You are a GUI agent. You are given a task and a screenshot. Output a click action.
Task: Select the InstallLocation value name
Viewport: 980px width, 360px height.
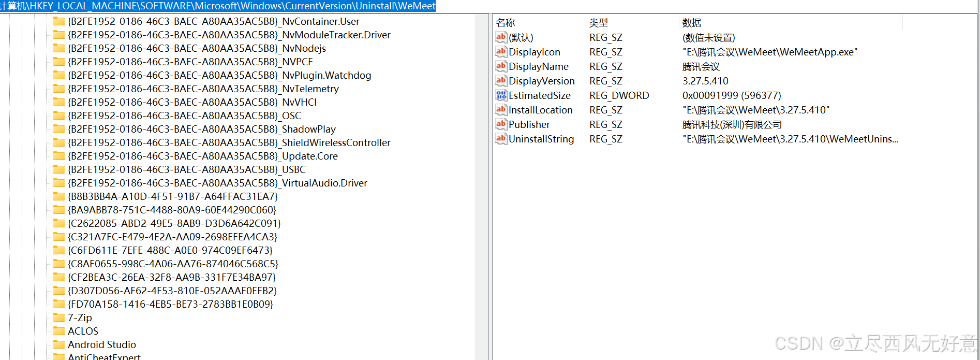(x=541, y=110)
